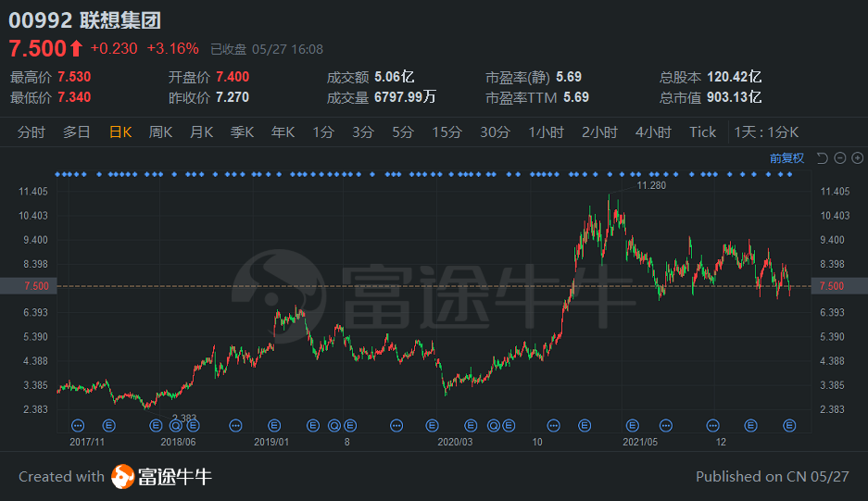Click the 市盈率(静) value 5.69
868x501 pixels.
pos(569,77)
